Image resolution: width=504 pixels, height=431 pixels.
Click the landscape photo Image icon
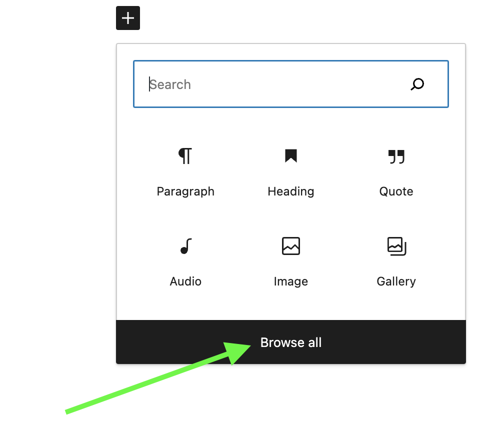(290, 246)
